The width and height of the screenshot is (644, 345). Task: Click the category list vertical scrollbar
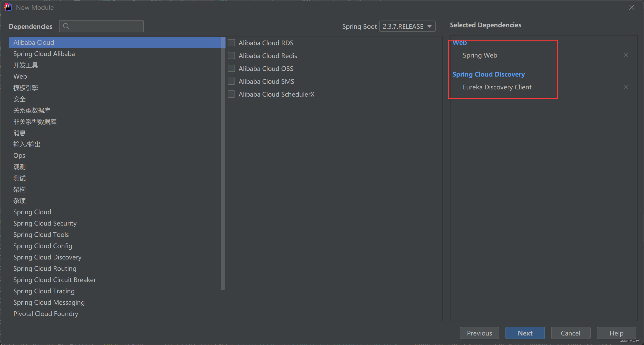click(x=223, y=164)
